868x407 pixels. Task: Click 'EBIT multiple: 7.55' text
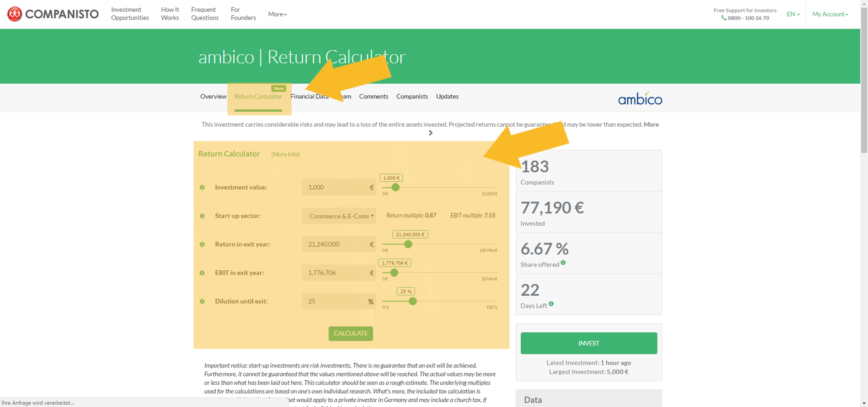point(473,216)
